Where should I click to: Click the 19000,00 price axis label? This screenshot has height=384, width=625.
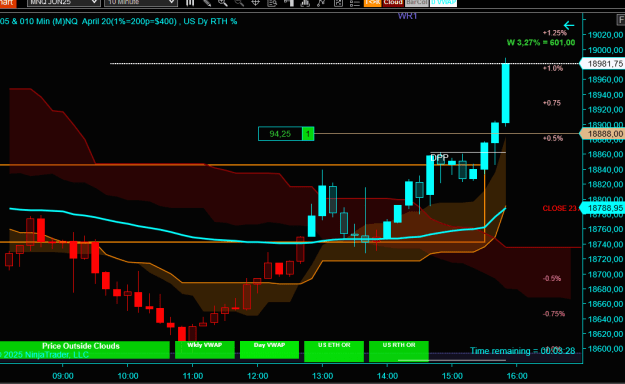605,50
